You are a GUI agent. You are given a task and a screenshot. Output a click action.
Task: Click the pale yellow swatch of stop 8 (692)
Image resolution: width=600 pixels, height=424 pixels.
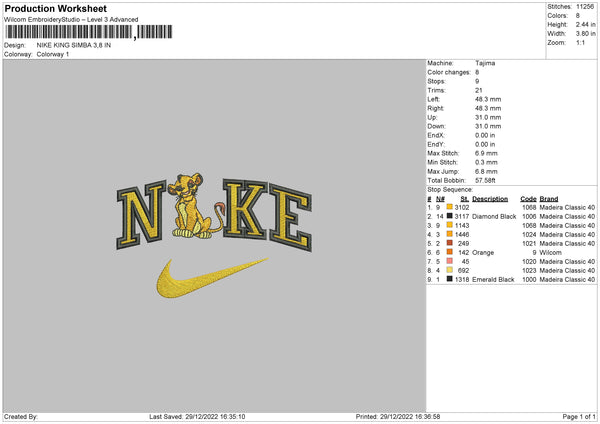click(450, 270)
